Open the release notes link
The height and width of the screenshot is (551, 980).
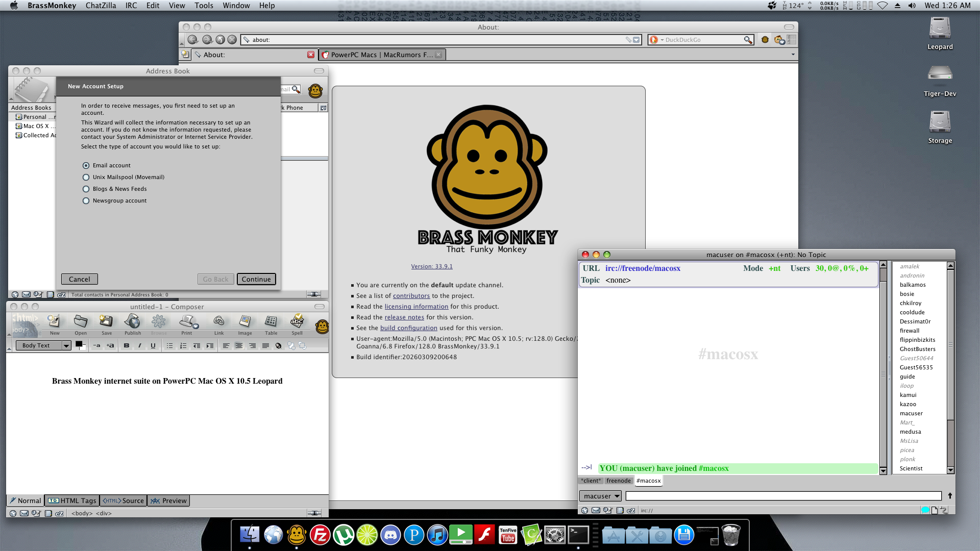[x=404, y=317]
